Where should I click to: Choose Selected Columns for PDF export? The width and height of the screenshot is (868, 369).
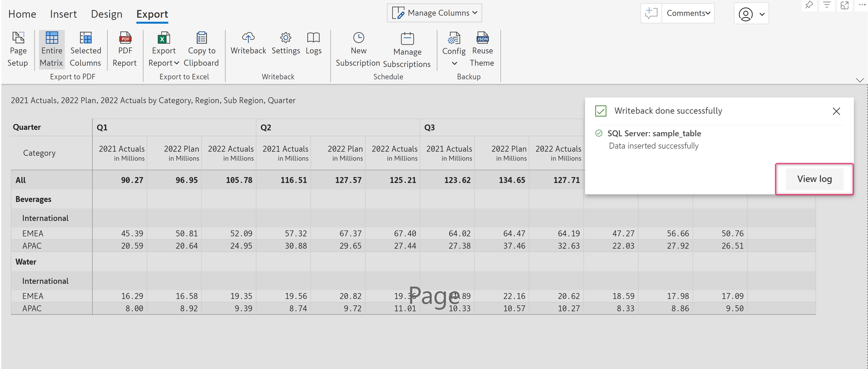[86, 49]
